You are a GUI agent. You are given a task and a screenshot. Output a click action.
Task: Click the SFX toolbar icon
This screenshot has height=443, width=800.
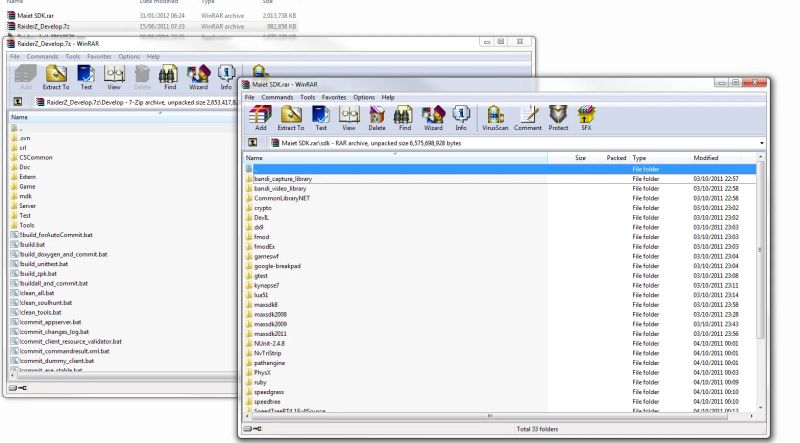coord(586,118)
